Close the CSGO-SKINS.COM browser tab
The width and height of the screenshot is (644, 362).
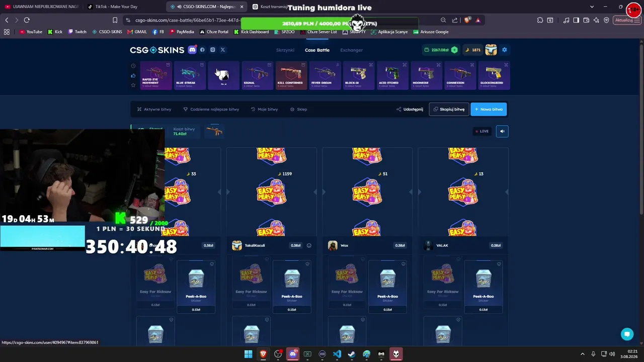pyautogui.click(x=242, y=7)
